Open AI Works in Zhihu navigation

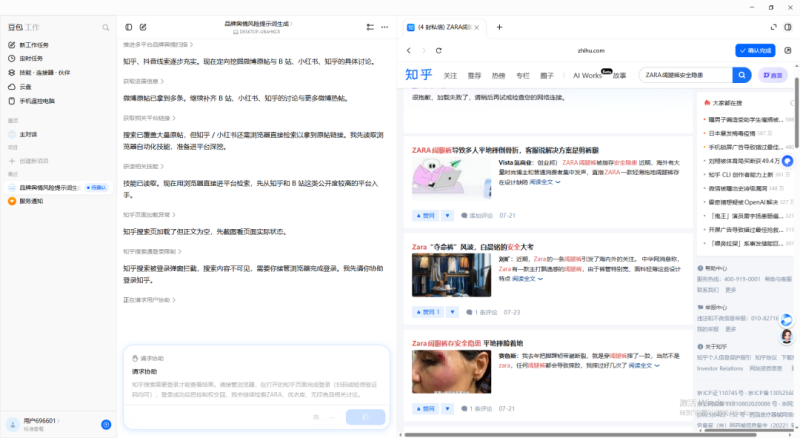[588, 76]
